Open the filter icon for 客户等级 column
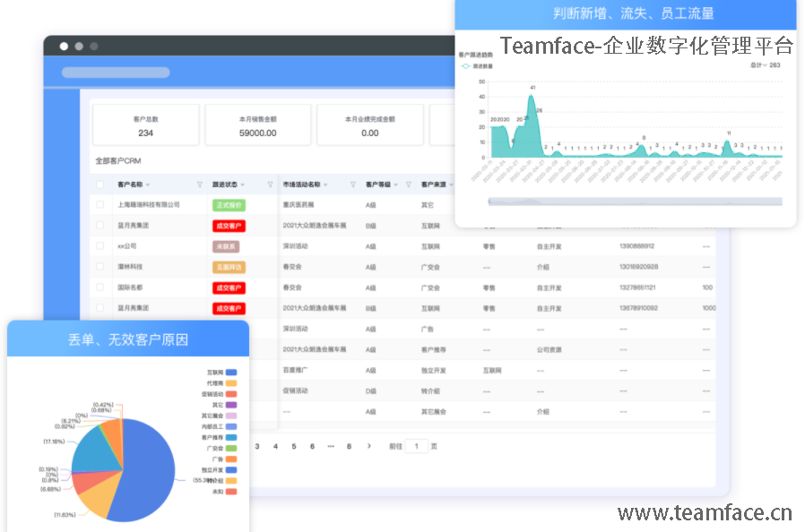This screenshot has height=532, width=805. click(x=409, y=184)
